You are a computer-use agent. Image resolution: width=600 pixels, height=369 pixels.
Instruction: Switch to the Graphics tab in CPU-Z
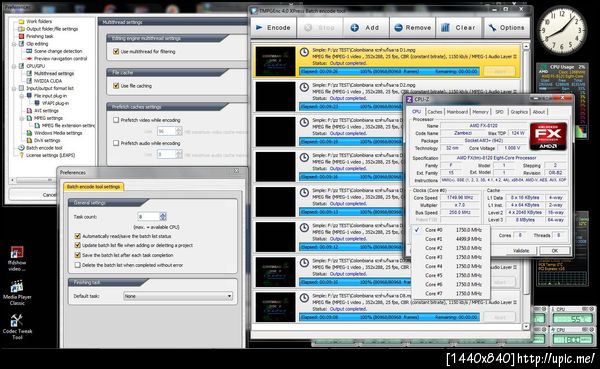tap(519, 112)
